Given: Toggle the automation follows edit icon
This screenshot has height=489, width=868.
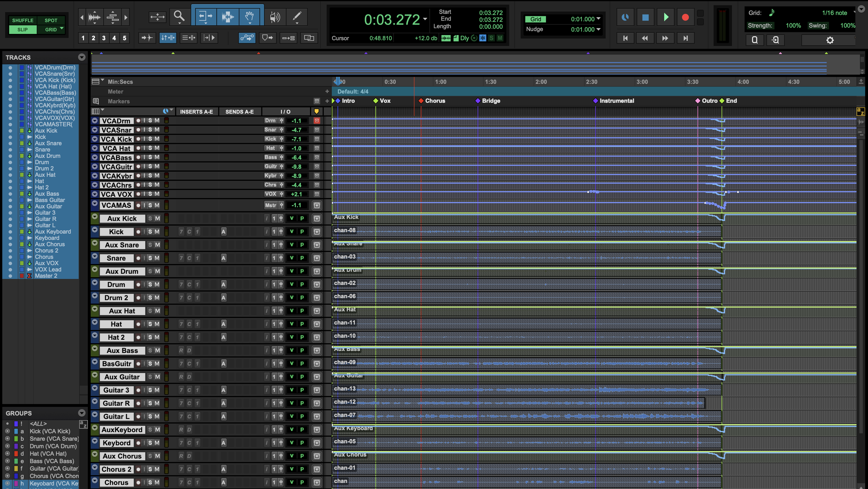Looking at the screenshot, I should pos(247,37).
